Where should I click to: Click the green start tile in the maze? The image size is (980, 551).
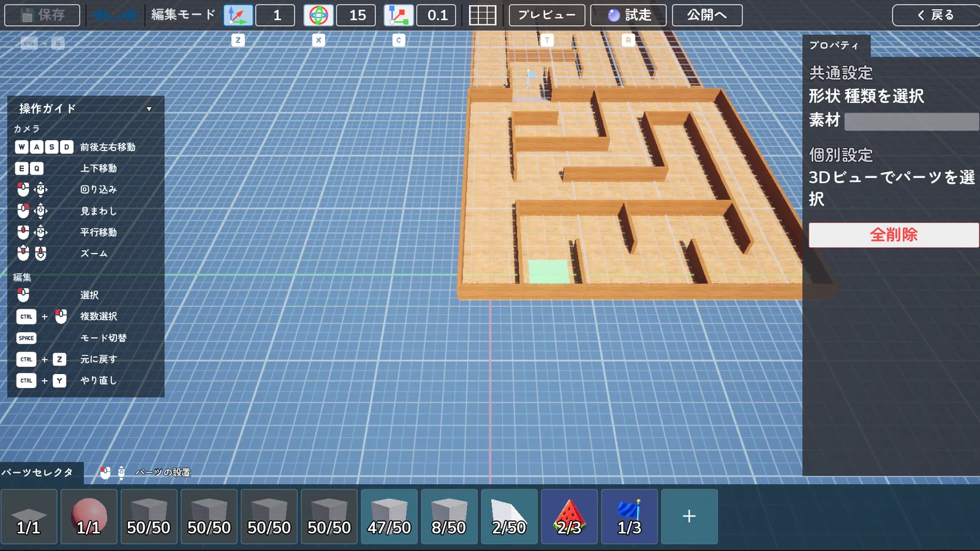[x=549, y=271]
